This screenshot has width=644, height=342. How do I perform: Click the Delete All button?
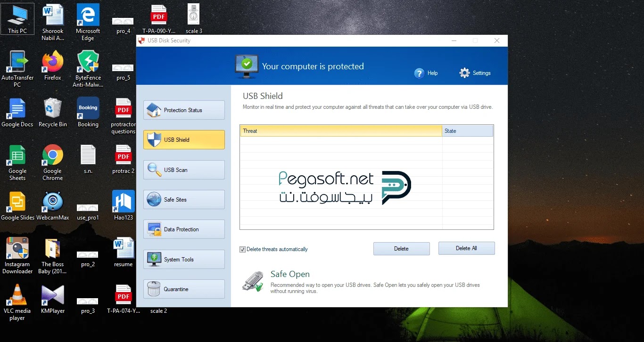coord(466,248)
